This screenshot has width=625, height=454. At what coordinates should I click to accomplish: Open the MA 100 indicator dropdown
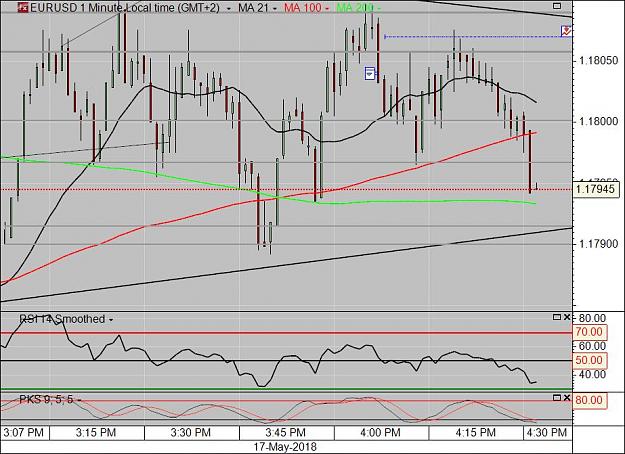[x=327, y=8]
